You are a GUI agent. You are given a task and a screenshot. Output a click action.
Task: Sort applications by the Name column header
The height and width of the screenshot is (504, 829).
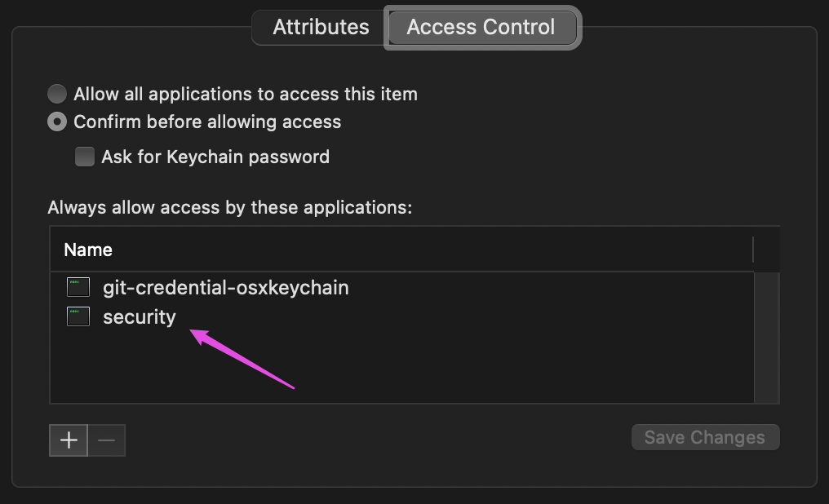(88, 250)
